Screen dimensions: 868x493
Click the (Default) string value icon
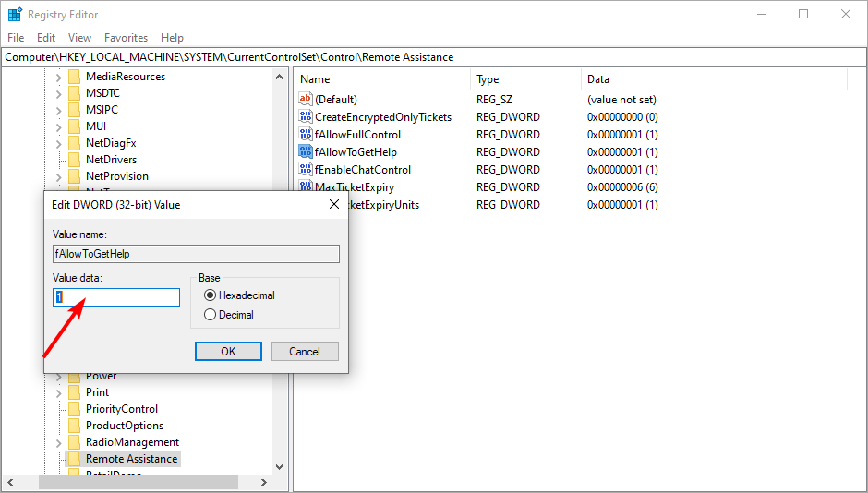pos(306,99)
